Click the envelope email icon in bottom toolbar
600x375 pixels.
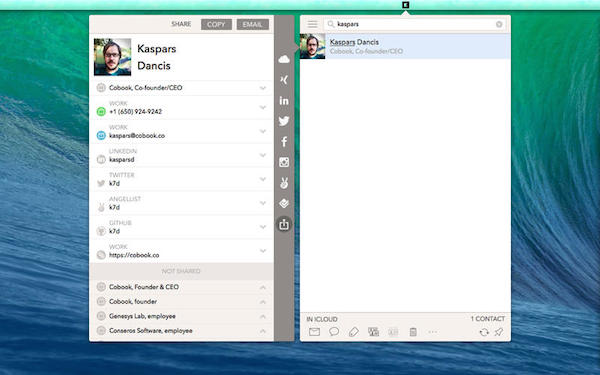coord(315,332)
